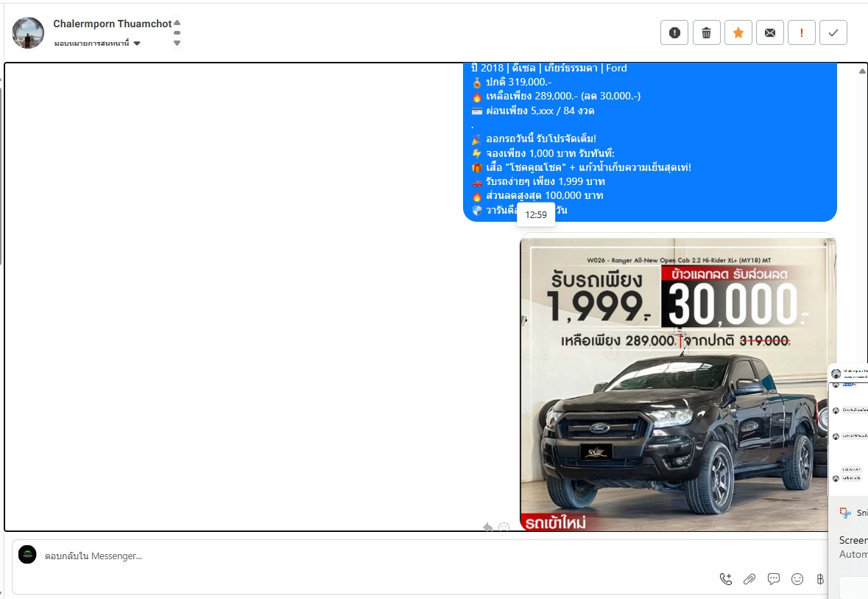Open Snipping Tool notification screenshot preview
Screen dimensions: 868x599
[848, 430]
